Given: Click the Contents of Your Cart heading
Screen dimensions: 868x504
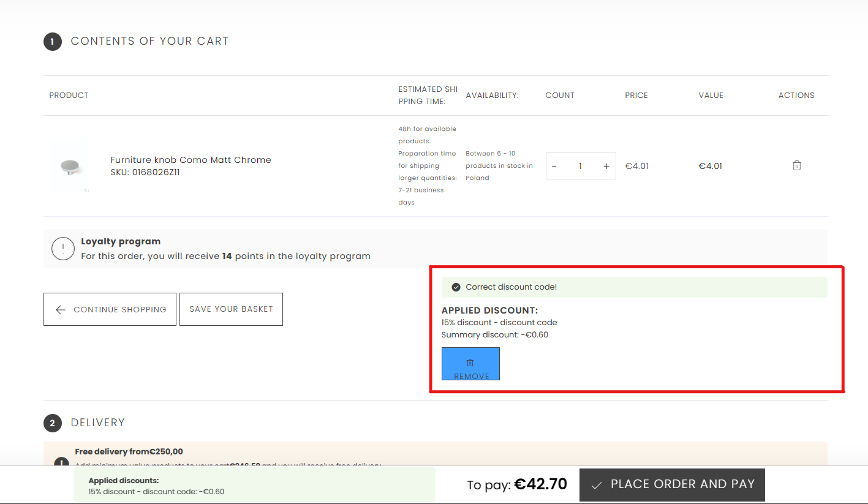Looking at the screenshot, I should coord(149,41).
